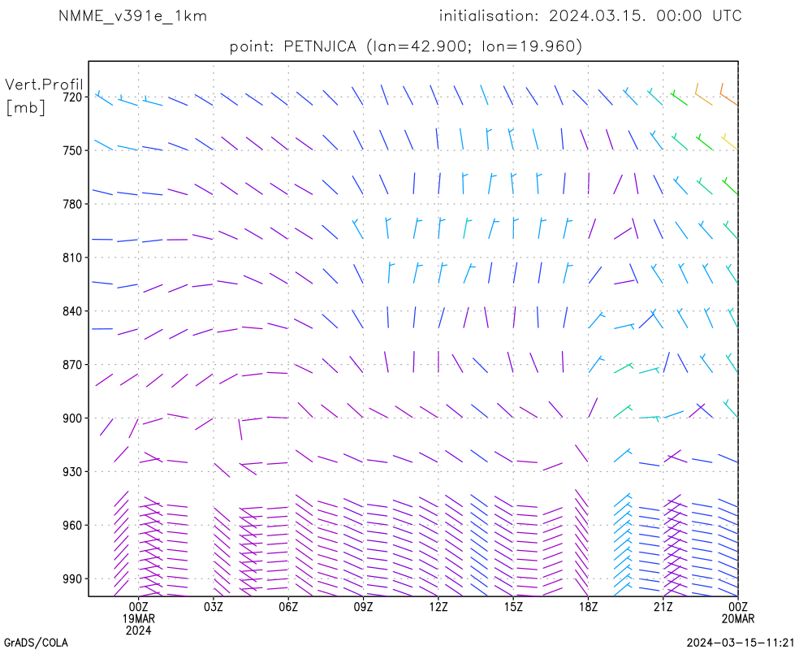Click the 930 pressure level label
The image size is (812, 650).
[x=72, y=472]
